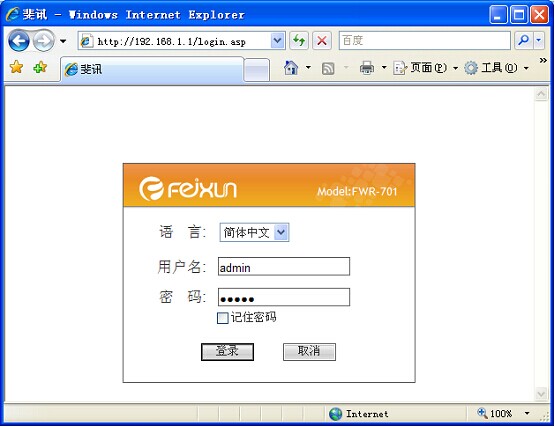
Task: Toggle the 记住密码 checkbox
Action: tap(222, 318)
